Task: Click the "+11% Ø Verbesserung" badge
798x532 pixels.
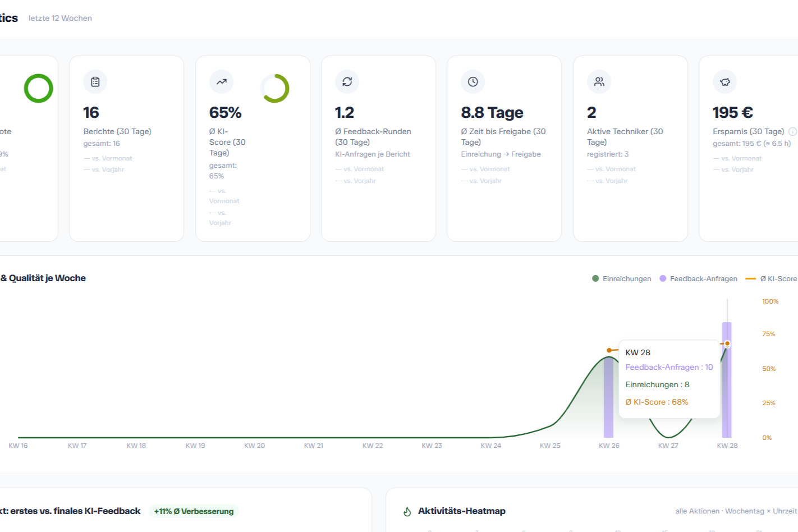Action: (194, 511)
